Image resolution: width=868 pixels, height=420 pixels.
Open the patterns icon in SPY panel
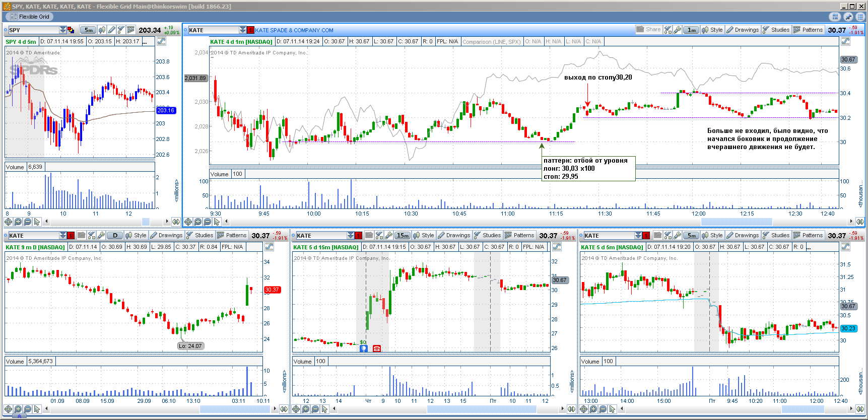(x=131, y=30)
